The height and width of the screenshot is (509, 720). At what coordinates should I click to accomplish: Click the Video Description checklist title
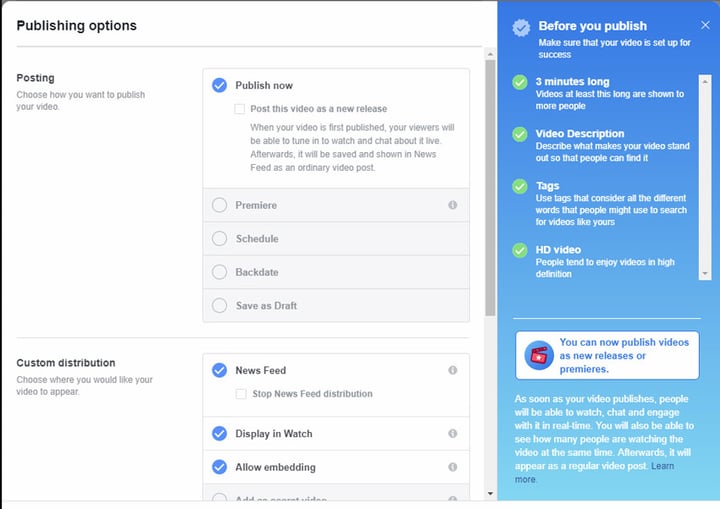click(x=580, y=134)
